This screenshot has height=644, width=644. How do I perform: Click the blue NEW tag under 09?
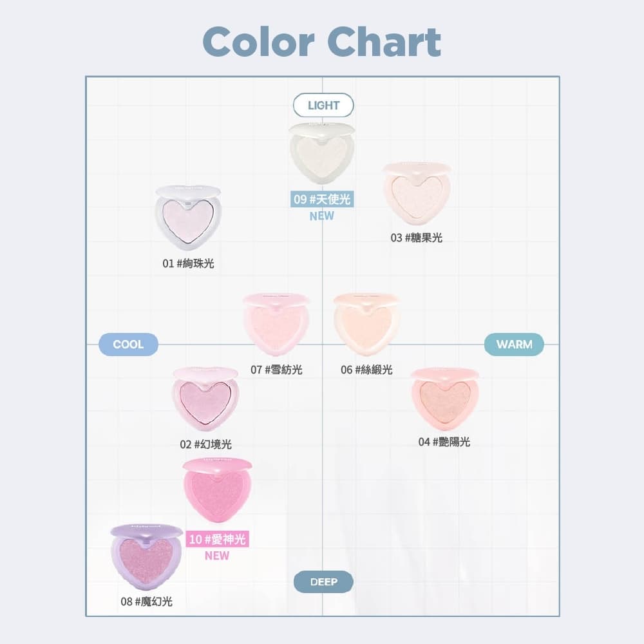[x=321, y=216]
